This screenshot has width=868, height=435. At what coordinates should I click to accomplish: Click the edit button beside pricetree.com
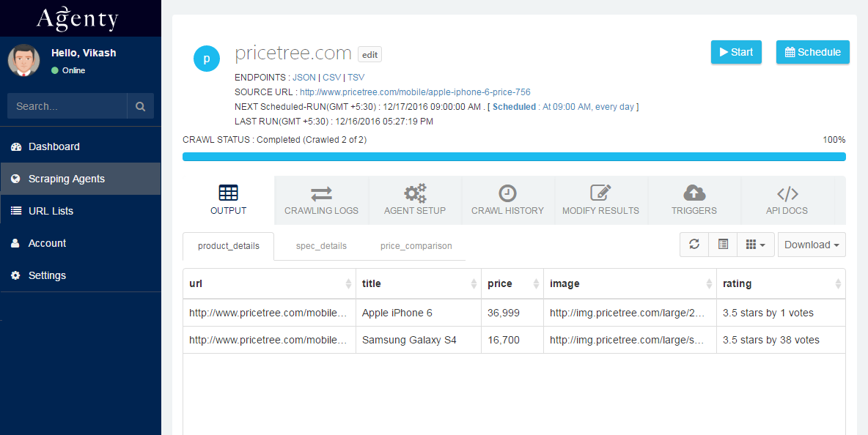(x=369, y=55)
